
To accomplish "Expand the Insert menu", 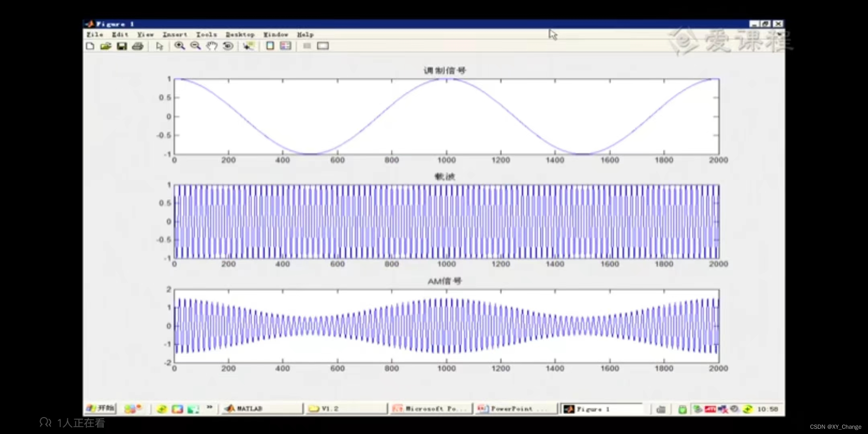I will click(175, 35).
